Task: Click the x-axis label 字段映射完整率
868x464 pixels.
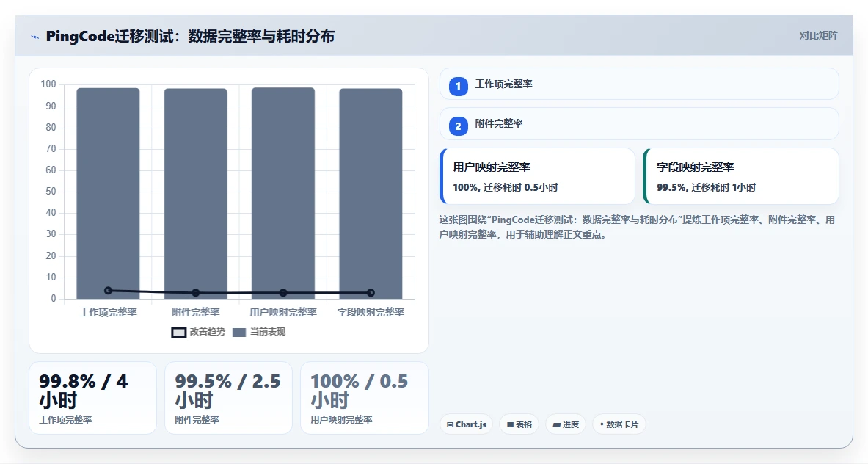Action: point(371,312)
